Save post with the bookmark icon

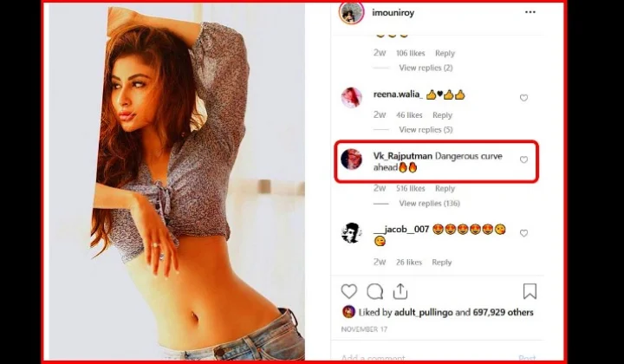[x=530, y=291]
